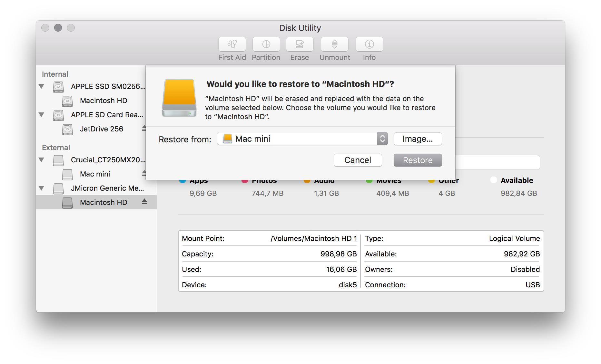601x364 pixels.
Task: Click the Disk Utility window title
Action: [300, 28]
